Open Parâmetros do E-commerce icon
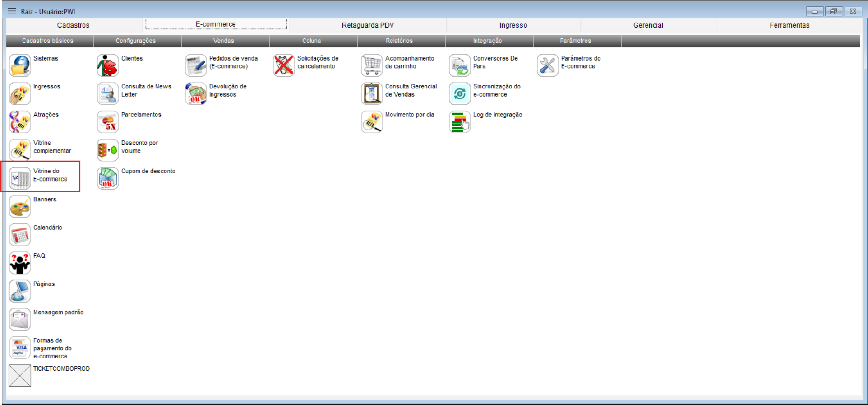Viewport: 868px width, 405px height. click(x=547, y=65)
